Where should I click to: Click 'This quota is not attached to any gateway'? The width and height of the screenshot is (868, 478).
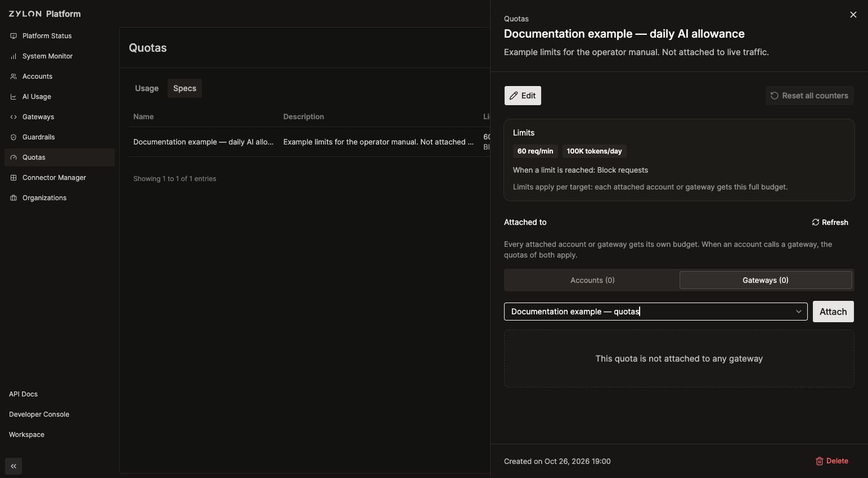[679, 359]
